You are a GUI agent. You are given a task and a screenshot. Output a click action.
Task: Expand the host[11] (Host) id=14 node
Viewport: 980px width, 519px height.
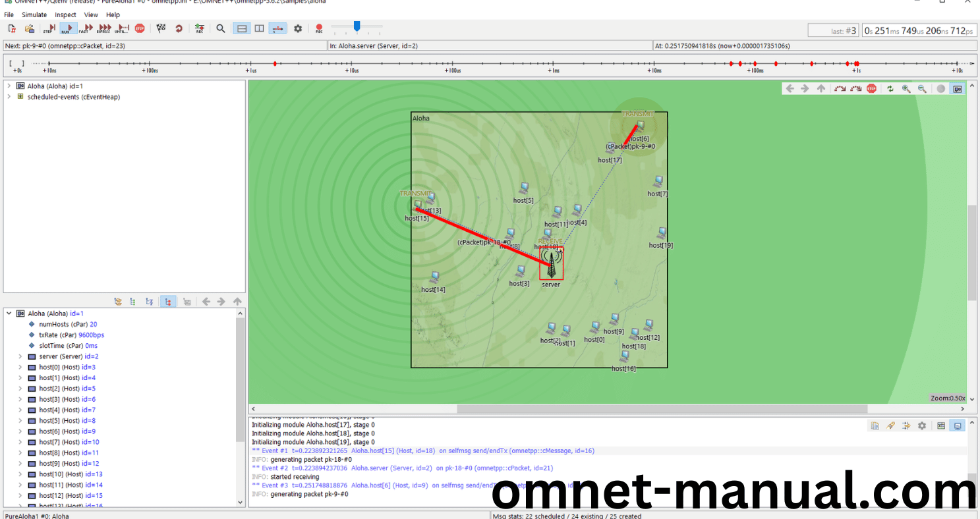20,485
